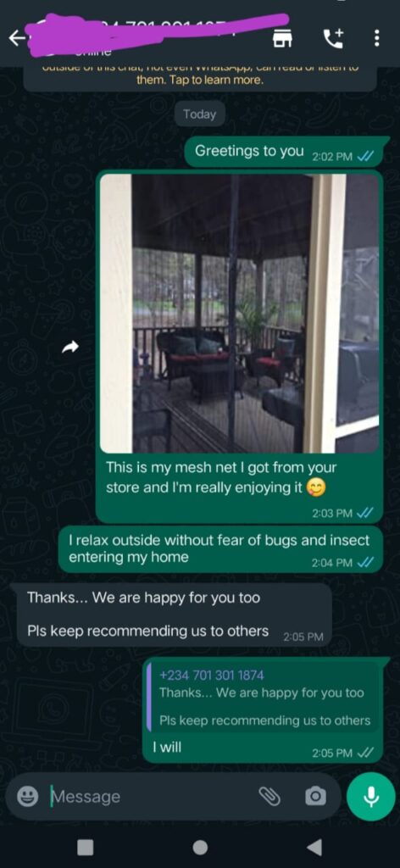Tap the Android square recent apps button
The height and width of the screenshot is (868, 400).
(85, 847)
